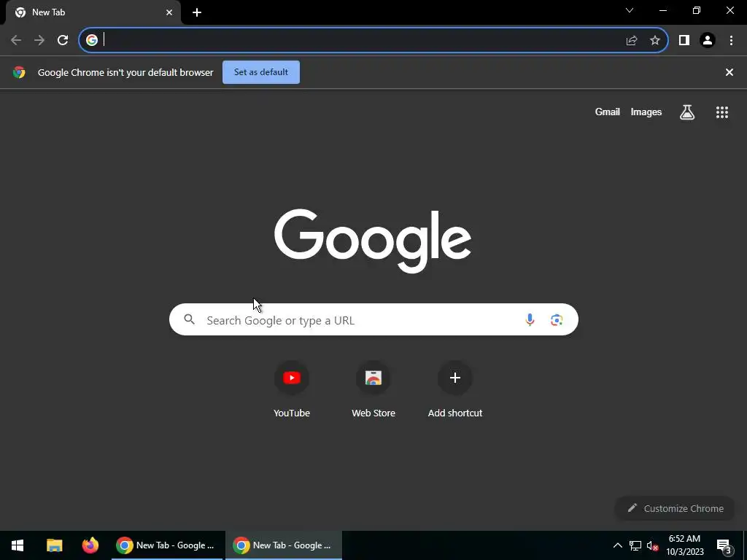Click the magnifier icon in search box
Viewport: 747px width, 560px height.
coord(189,319)
